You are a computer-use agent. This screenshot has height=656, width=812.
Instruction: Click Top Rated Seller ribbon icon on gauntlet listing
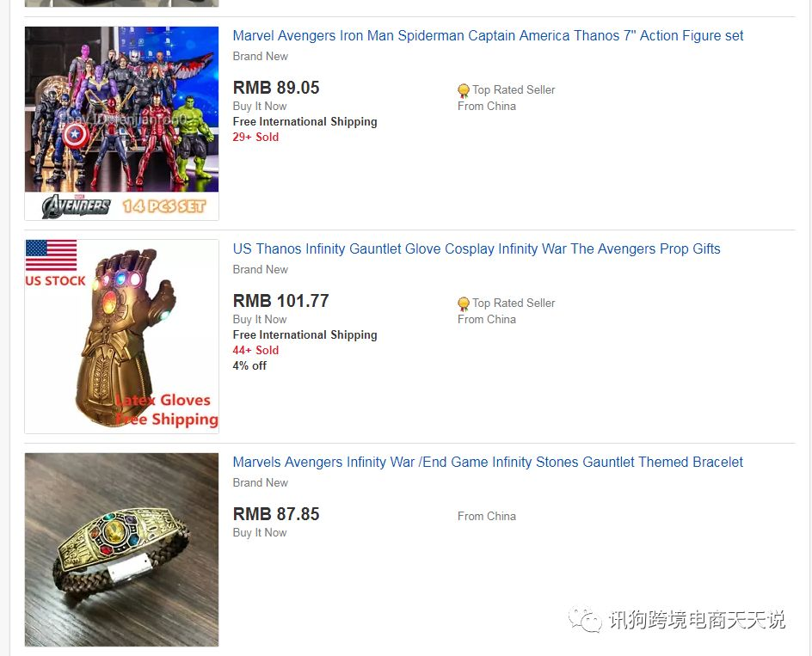pos(464,303)
